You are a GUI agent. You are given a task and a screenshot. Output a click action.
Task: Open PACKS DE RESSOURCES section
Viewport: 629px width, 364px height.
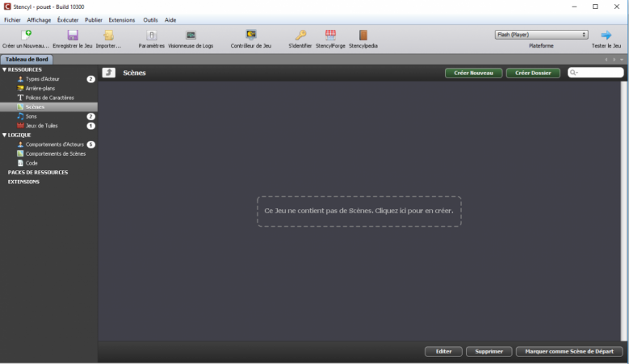tap(38, 173)
